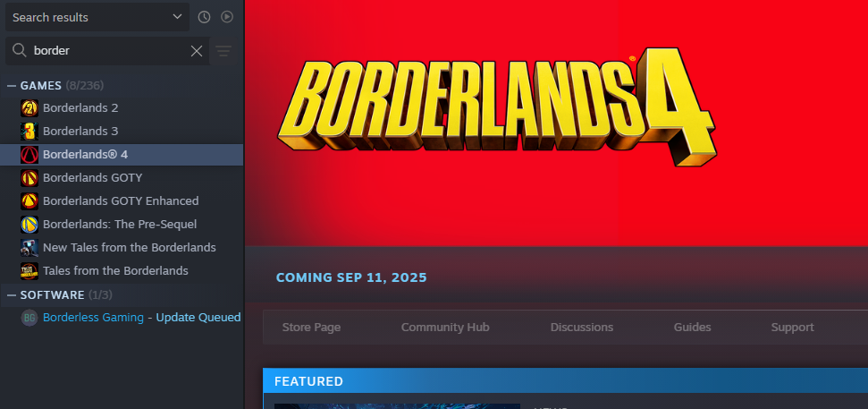This screenshot has width=868, height=409.
Task: Click the magnifying glass search icon
Action: point(20,50)
